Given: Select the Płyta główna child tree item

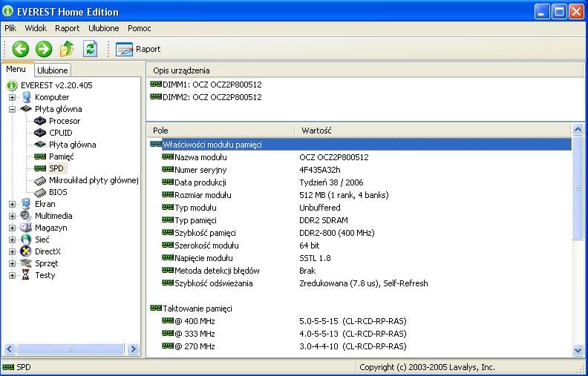Looking at the screenshot, I should [x=72, y=145].
